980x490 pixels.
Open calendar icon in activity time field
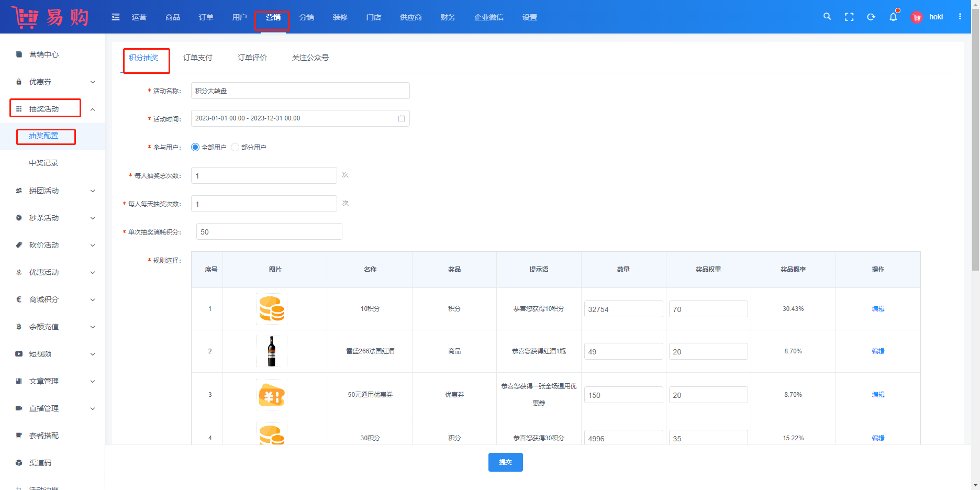click(x=402, y=118)
